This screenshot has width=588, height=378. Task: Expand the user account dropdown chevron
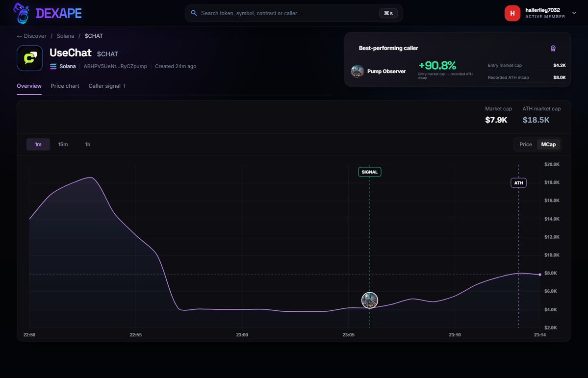574,13
